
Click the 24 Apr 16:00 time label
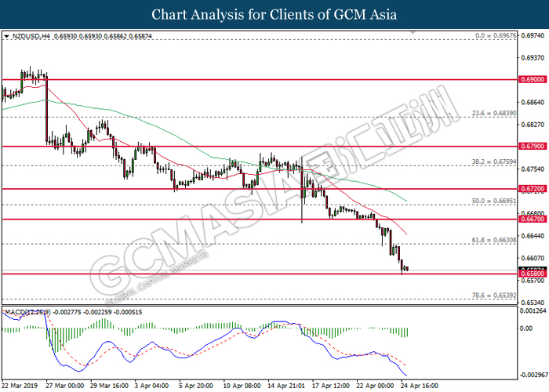pos(419,386)
